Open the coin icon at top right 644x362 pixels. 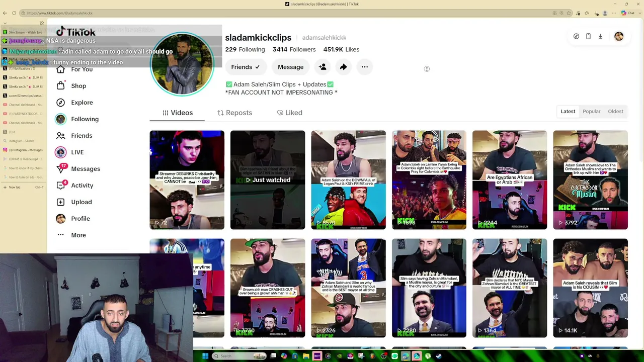(x=576, y=36)
